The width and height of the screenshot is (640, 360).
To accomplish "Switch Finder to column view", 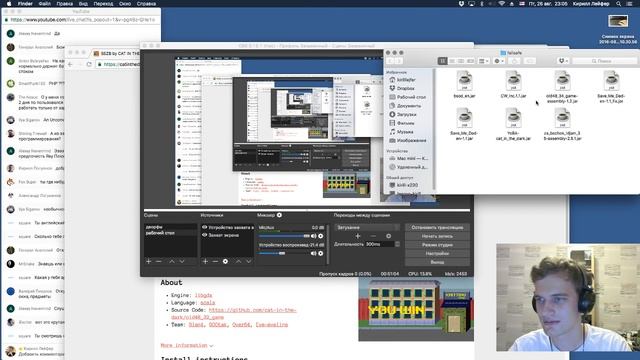I will (x=461, y=61).
